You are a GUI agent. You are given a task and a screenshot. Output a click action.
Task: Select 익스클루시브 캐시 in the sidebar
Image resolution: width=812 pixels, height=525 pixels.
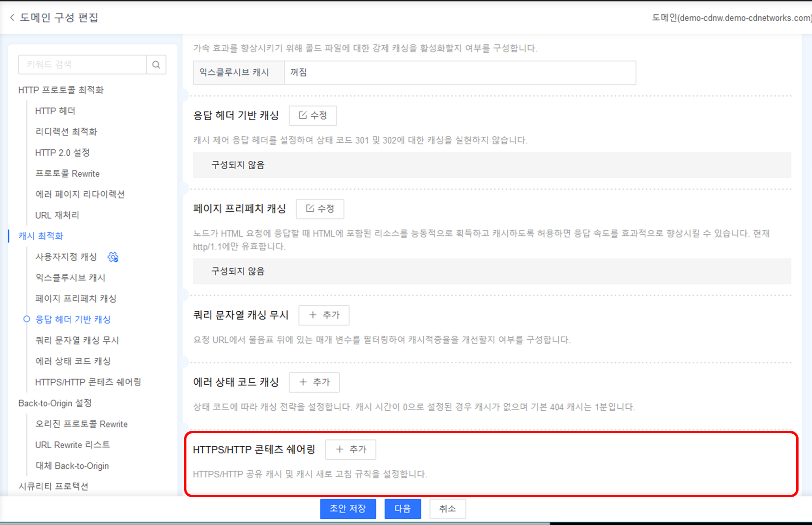[70, 278]
